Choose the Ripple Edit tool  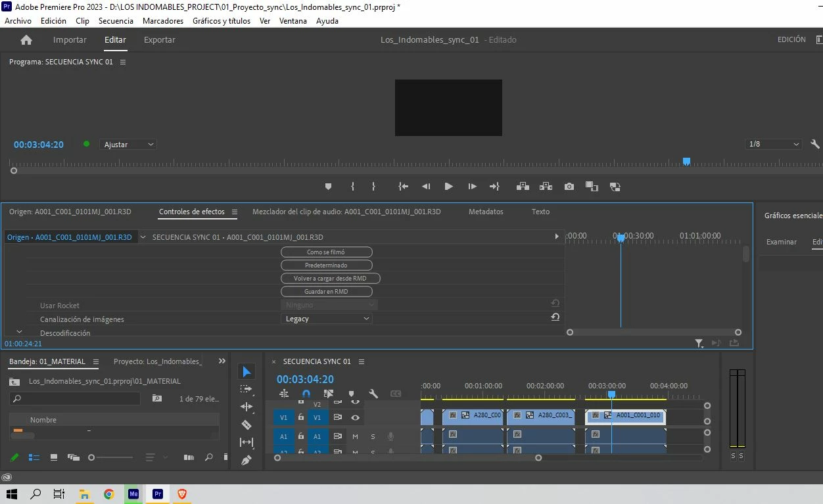247,407
